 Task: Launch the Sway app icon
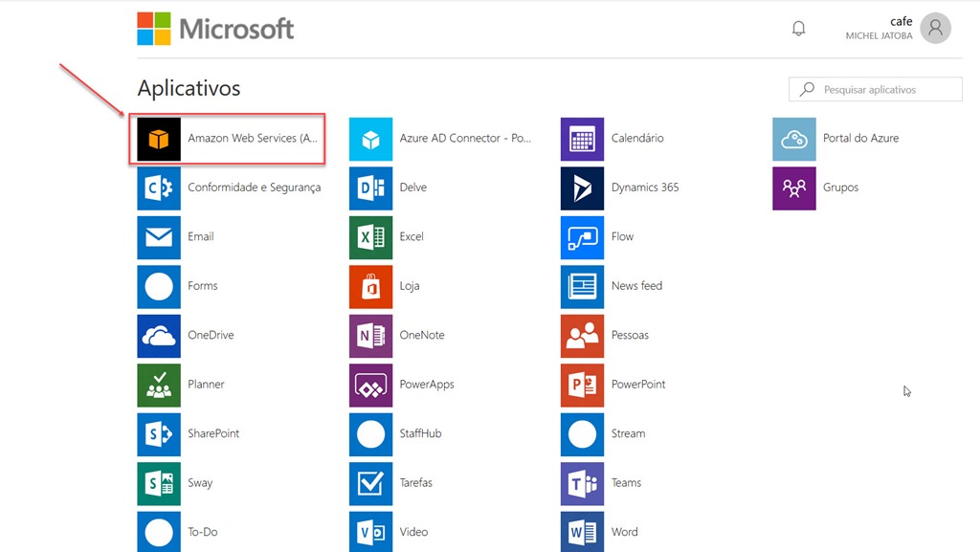pos(159,484)
